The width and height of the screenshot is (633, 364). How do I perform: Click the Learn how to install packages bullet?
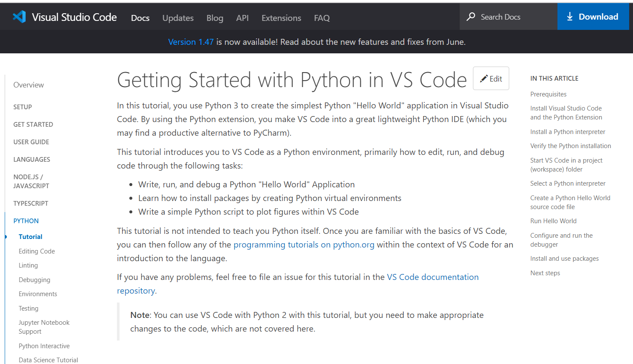[270, 198]
